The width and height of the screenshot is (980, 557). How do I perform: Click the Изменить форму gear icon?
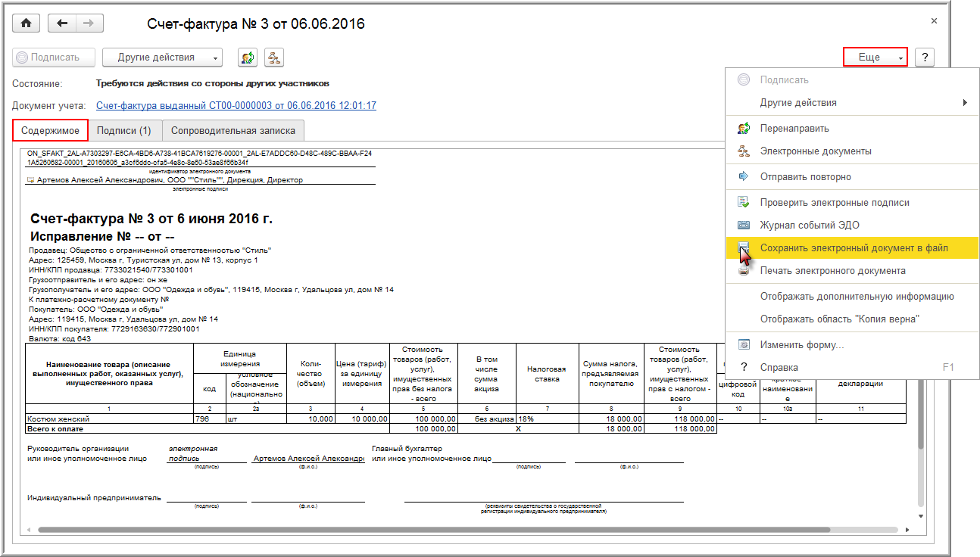coord(744,345)
